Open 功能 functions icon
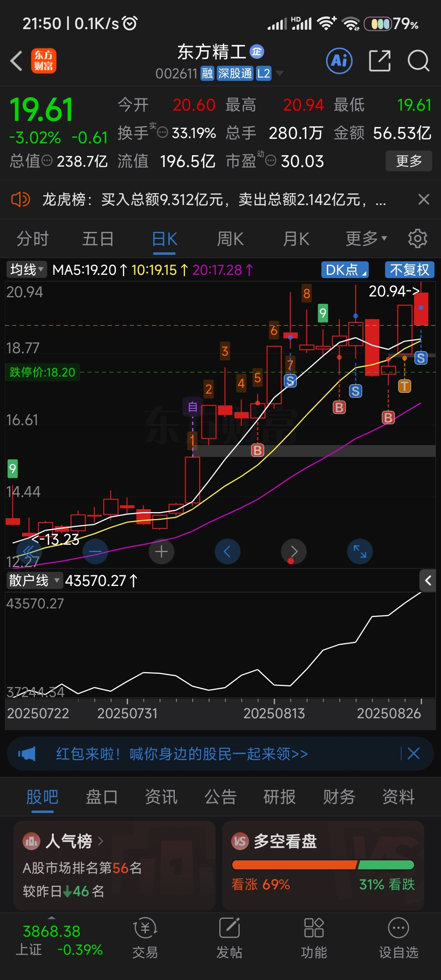 314,938
